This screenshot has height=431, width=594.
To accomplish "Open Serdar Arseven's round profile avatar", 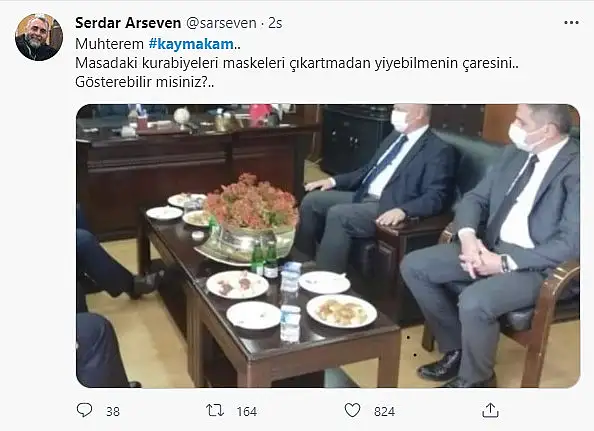I will (39, 37).
